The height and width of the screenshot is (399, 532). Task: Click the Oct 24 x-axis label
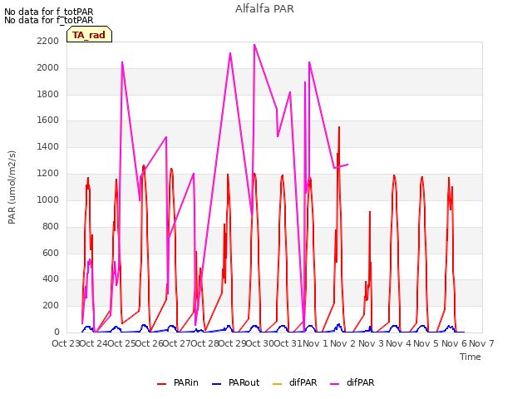click(93, 343)
